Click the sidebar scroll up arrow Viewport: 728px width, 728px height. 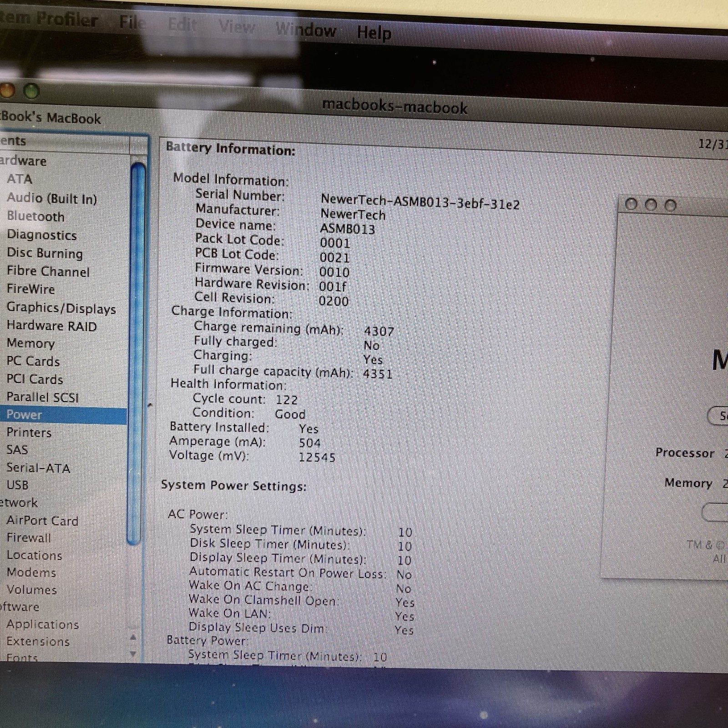click(133, 637)
